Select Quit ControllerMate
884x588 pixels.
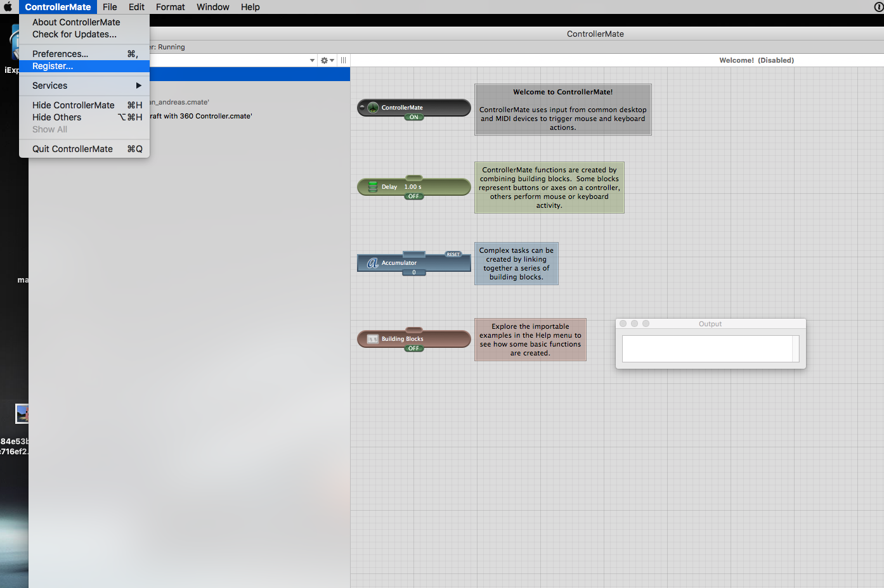(84, 149)
